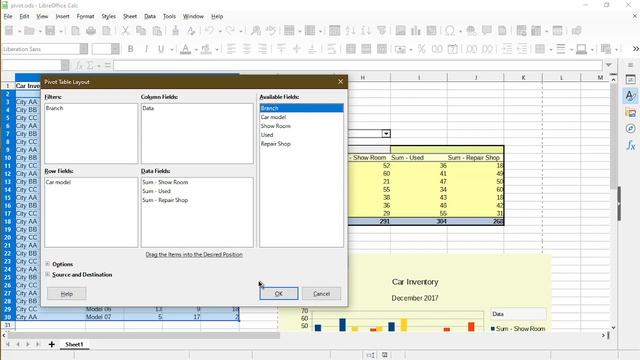Click the Redo arrow icon
Screen dimensions: 640x360
230,31
